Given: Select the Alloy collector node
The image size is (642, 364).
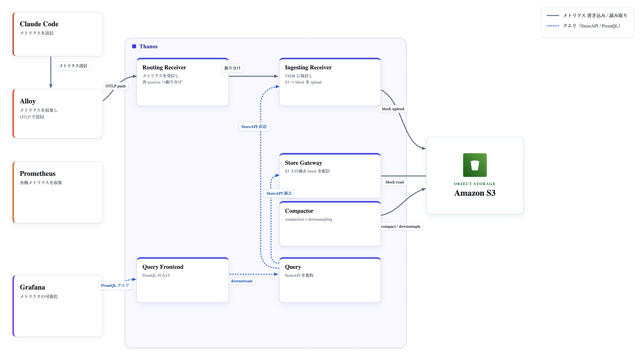Looking at the screenshot, I should 57,113.
